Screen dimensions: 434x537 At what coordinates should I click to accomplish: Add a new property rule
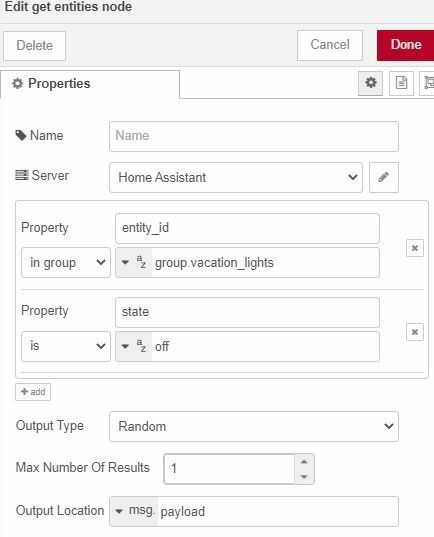[33, 392]
